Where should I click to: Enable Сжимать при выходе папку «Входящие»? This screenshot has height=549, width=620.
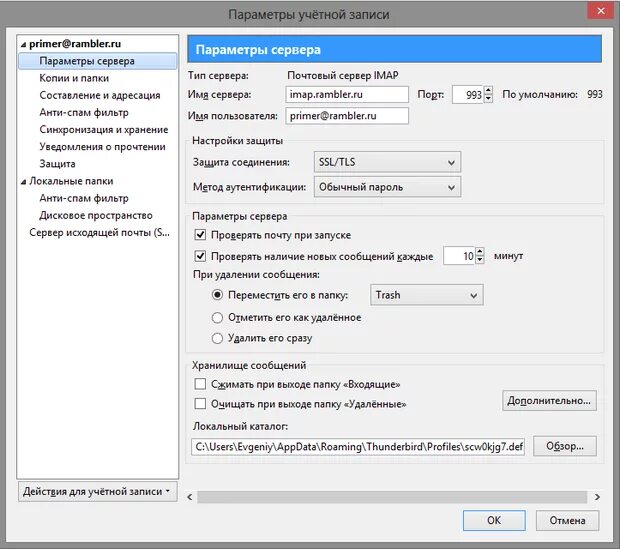point(200,384)
